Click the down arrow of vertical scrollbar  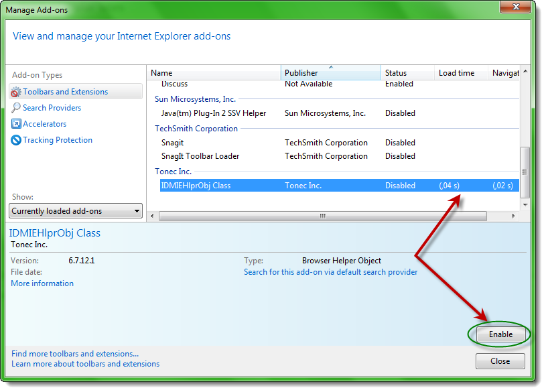pos(525,205)
